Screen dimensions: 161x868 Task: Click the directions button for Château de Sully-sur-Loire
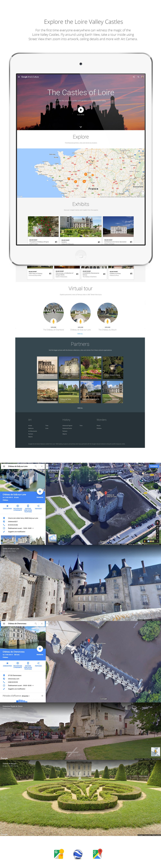tap(39, 491)
